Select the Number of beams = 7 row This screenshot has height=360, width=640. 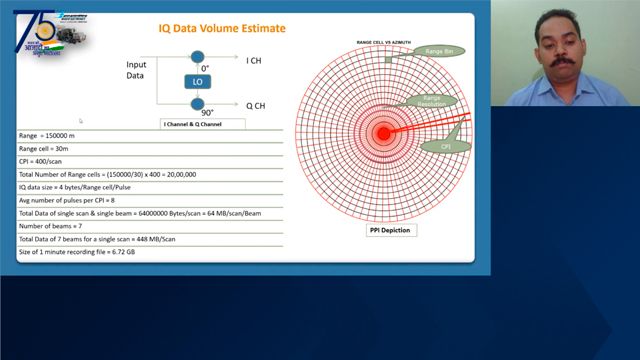pos(150,226)
